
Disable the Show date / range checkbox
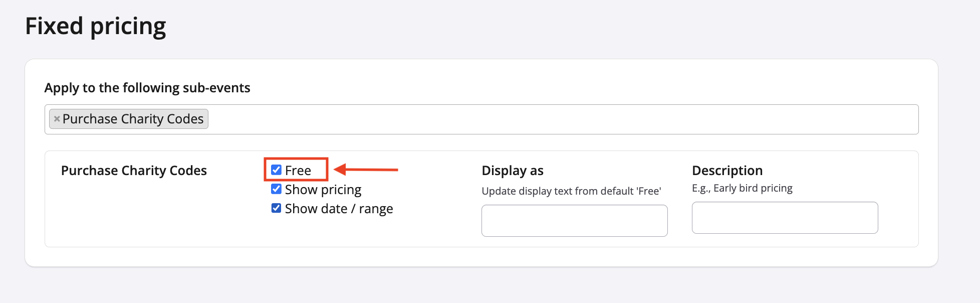click(x=276, y=208)
